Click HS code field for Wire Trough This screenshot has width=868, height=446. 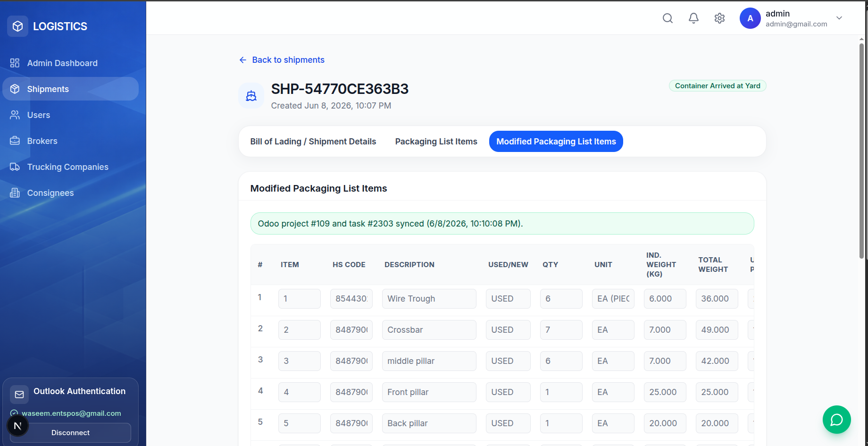point(351,299)
